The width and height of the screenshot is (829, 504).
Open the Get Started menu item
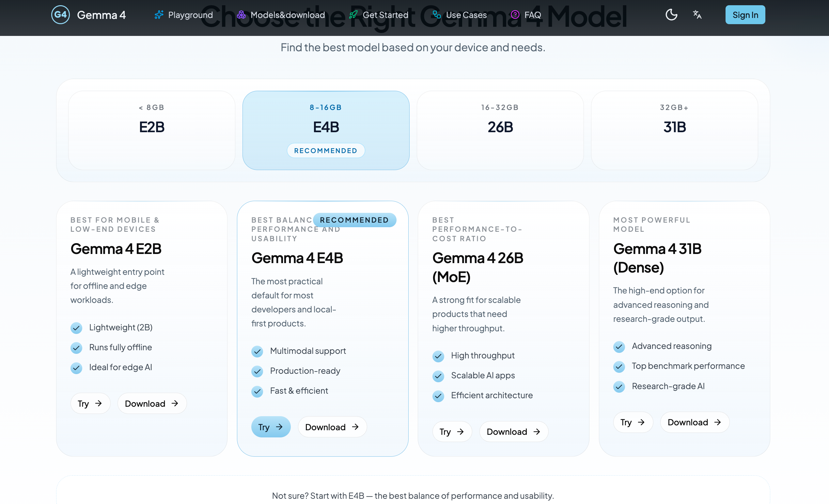[386, 14]
